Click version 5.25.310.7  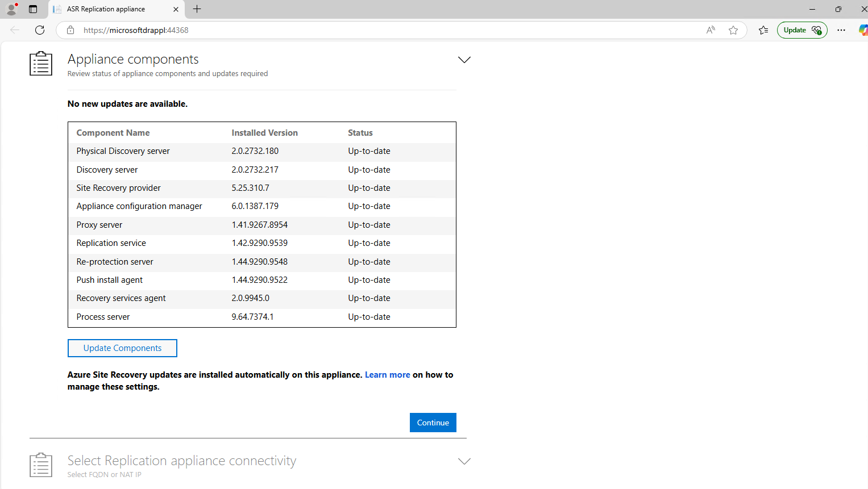[x=251, y=188]
